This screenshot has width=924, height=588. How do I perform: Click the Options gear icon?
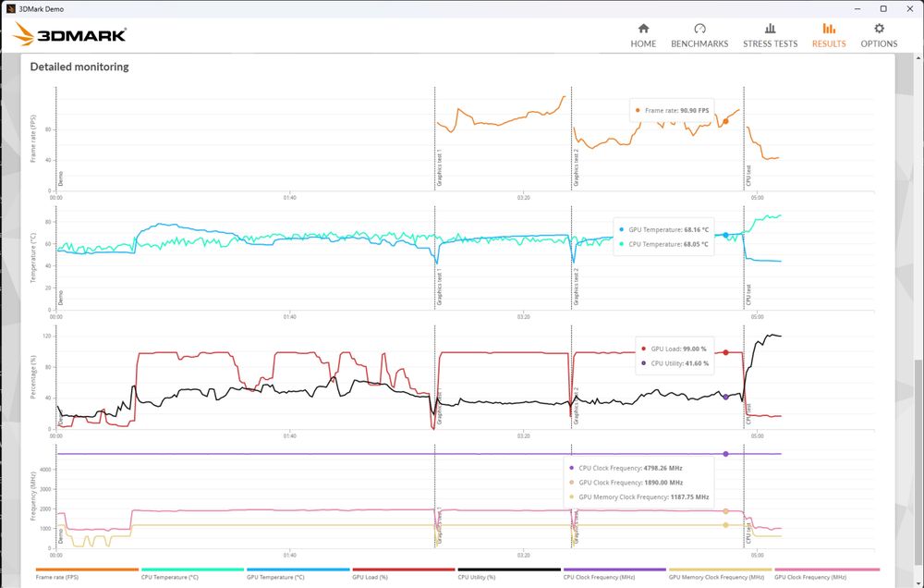[880, 29]
